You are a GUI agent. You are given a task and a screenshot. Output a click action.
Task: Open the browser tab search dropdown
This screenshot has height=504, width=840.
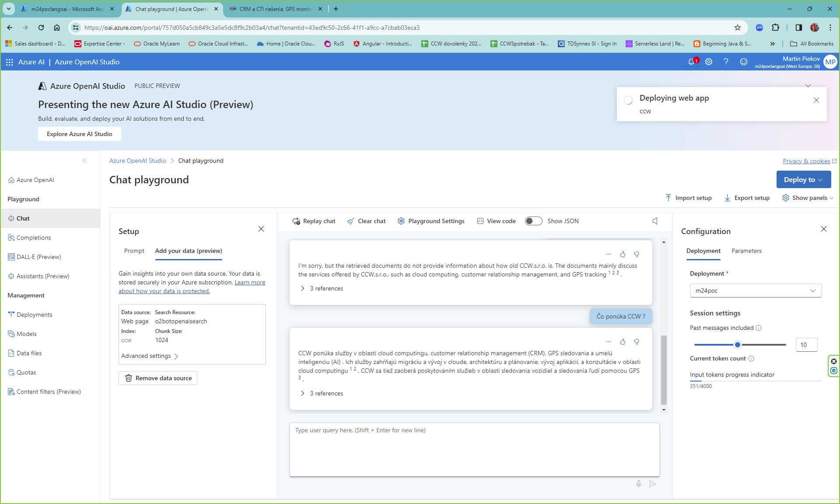click(x=8, y=9)
